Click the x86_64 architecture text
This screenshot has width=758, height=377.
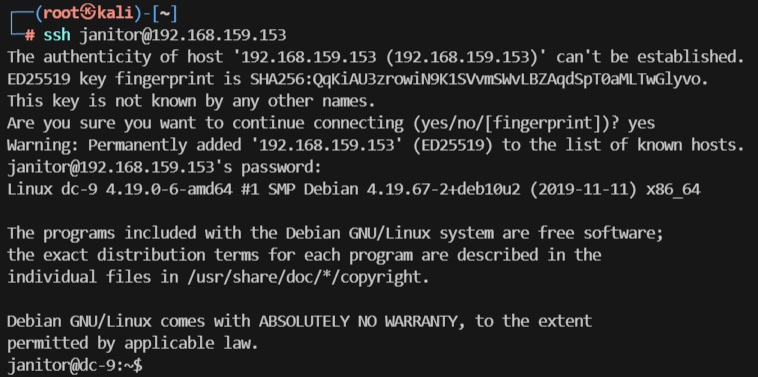[673, 190]
